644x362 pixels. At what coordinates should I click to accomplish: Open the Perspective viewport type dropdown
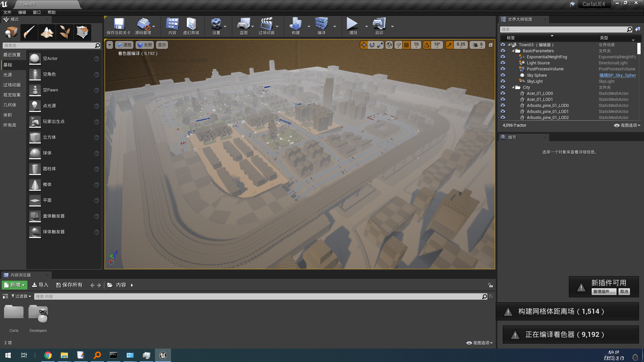(124, 45)
